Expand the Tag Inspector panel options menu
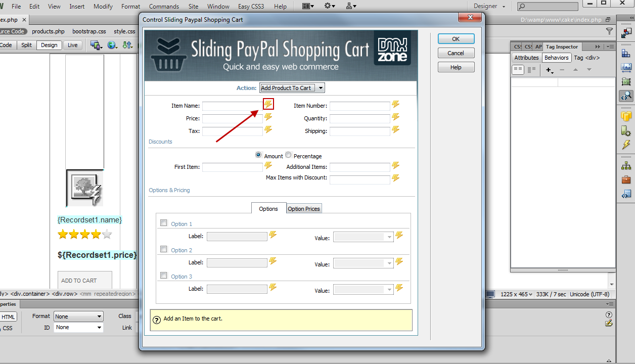635x364 pixels. tap(610, 47)
